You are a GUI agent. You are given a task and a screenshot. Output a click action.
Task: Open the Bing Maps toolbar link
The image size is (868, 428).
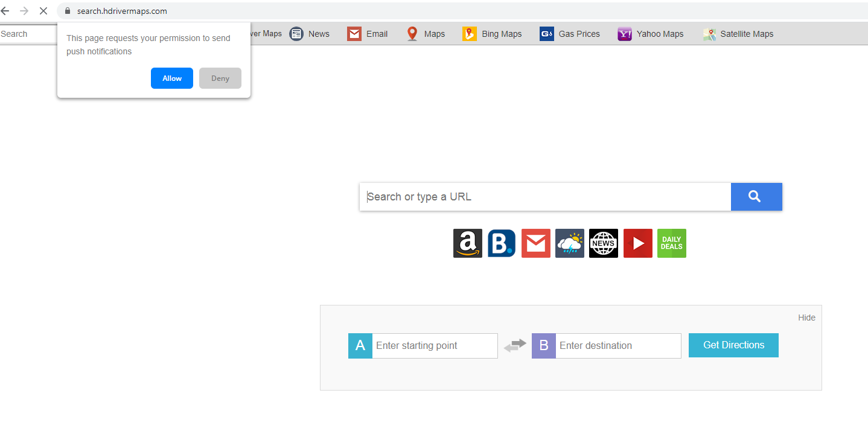click(x=502, y=34)
